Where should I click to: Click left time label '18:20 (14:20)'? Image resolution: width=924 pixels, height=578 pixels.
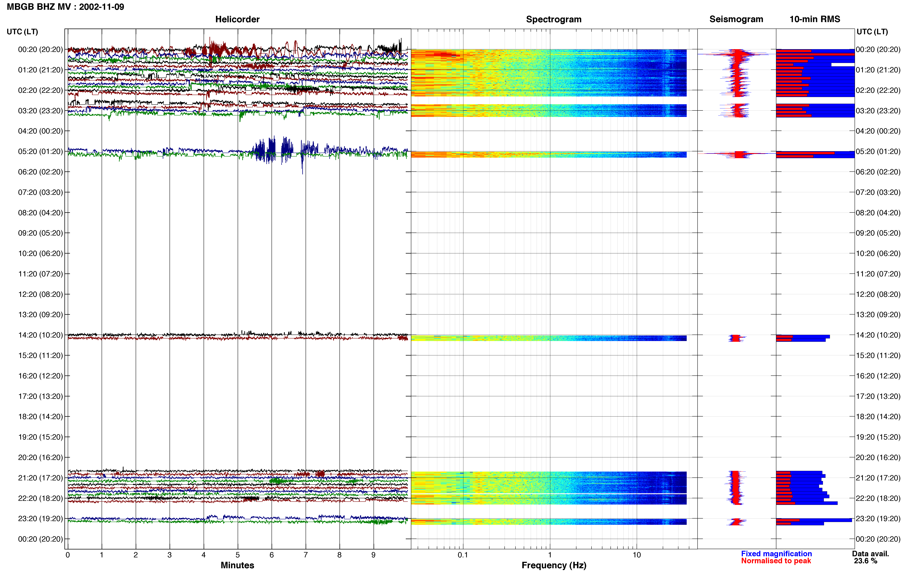41,417
